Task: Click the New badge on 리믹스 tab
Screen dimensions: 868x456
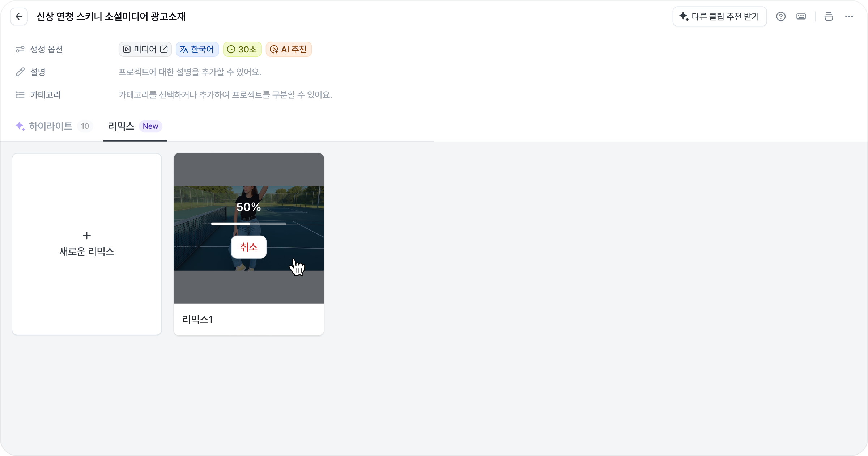Action: click(x=150, y=126)
